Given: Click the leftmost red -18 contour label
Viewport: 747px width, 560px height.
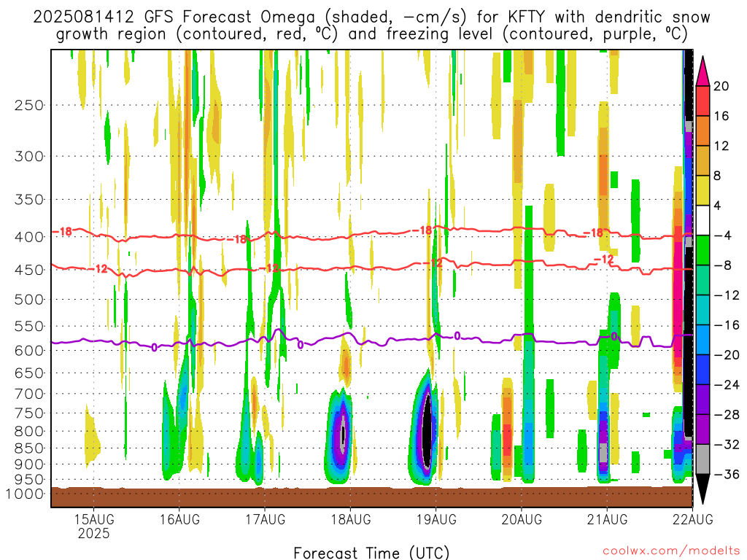Looking at the screenshot, I should [x=63, y=231].
